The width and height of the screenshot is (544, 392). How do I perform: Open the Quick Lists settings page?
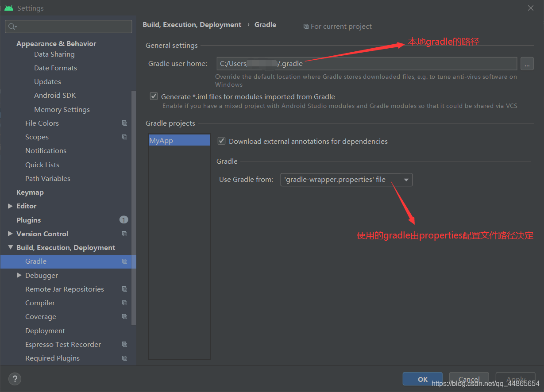[42, 165]
